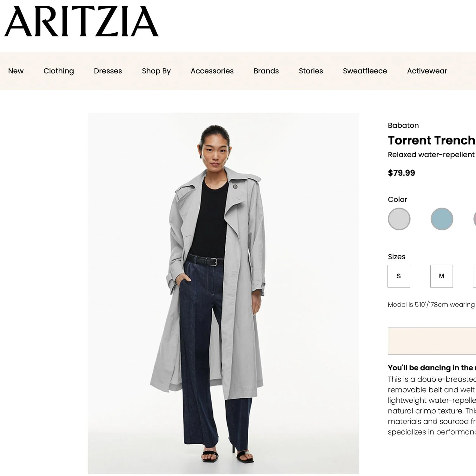Image resolution: width=476 pixels, height=476 pixels.
Task: Select size S
Action: 399,276
